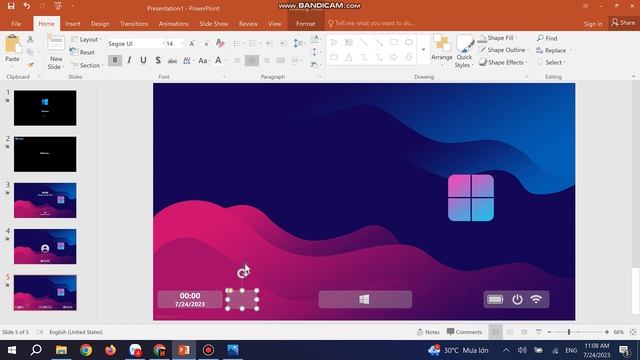640x360 pixels.
Task: Switch to the Design tab
Action: tap(100, 24)
